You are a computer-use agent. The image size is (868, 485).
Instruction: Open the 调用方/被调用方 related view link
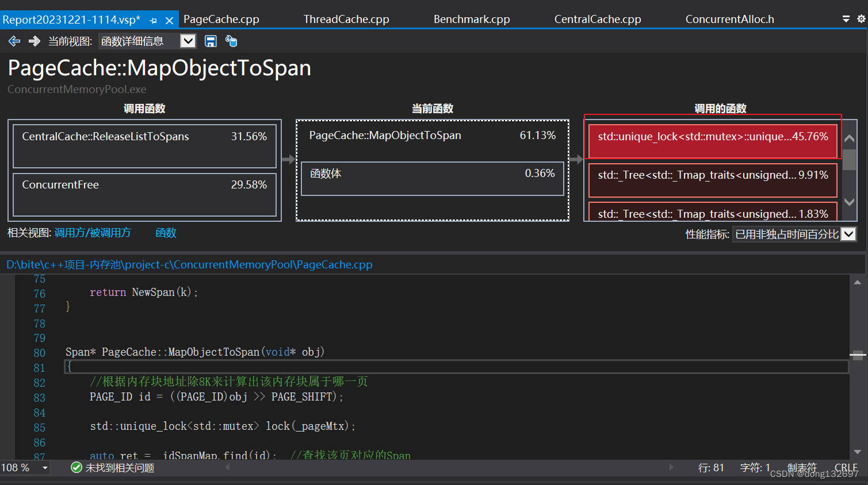coord(93,233)
